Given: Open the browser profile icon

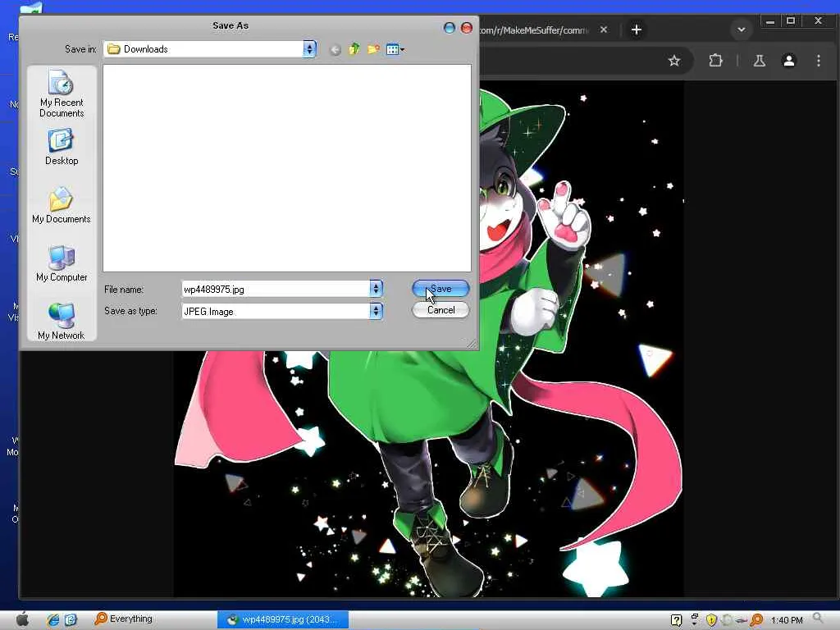Looking at the screenshot, I should coord(788,61).
